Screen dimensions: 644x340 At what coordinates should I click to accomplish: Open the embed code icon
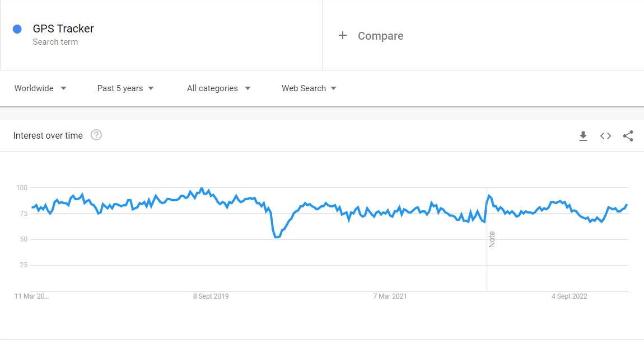click(605, 136)
